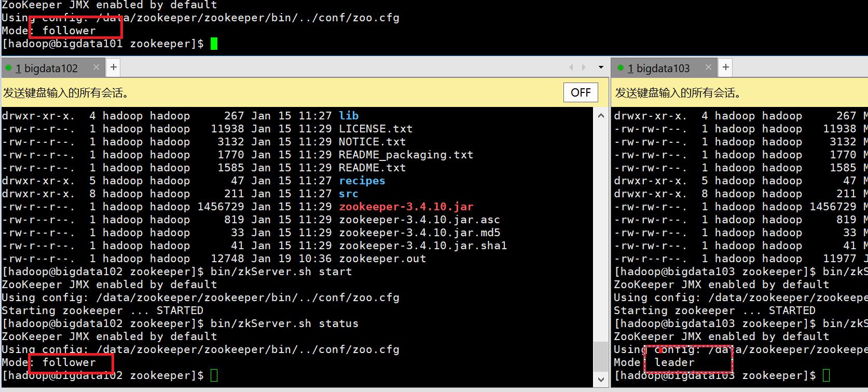Close the bigdata102 session tab
Screen dimensions: 868x392
point(96,67)
